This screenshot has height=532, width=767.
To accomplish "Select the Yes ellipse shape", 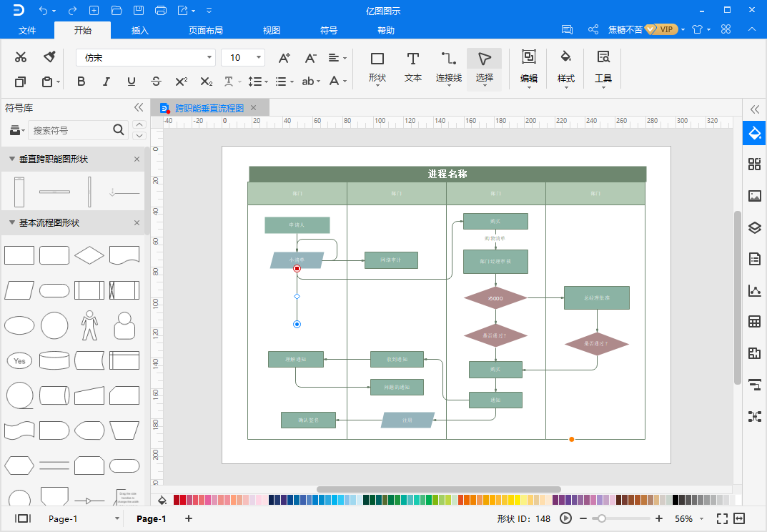I will [19, 360].
